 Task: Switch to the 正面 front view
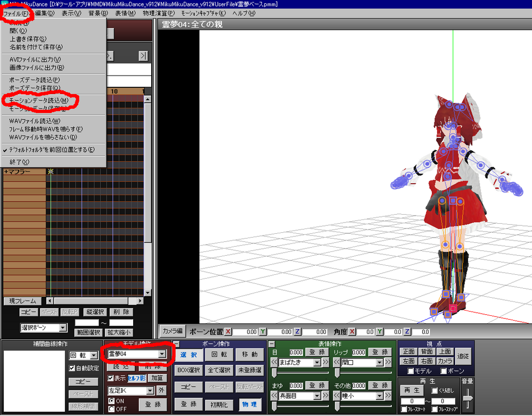pyautogui.click(x=408, y=352)
